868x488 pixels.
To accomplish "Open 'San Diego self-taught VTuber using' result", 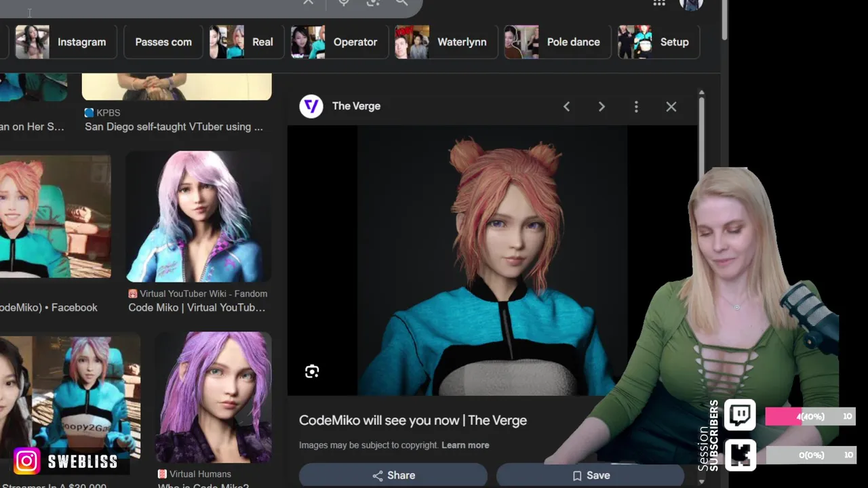I will (174, 127).
